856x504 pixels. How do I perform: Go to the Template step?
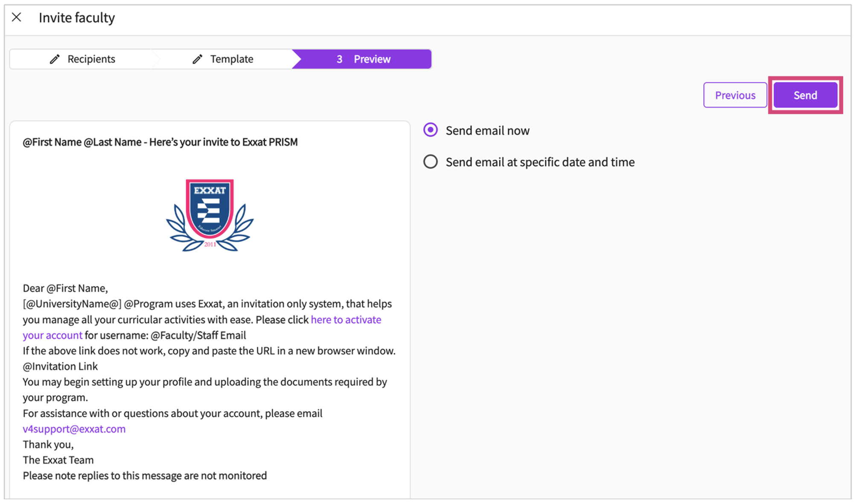[224, 59]
